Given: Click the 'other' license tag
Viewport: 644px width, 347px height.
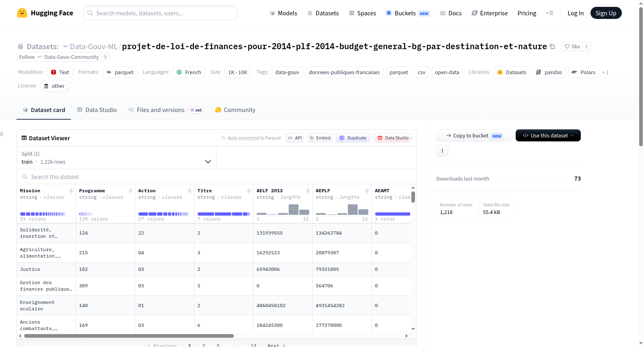Looking at the screenshot, I should point(54,86).
